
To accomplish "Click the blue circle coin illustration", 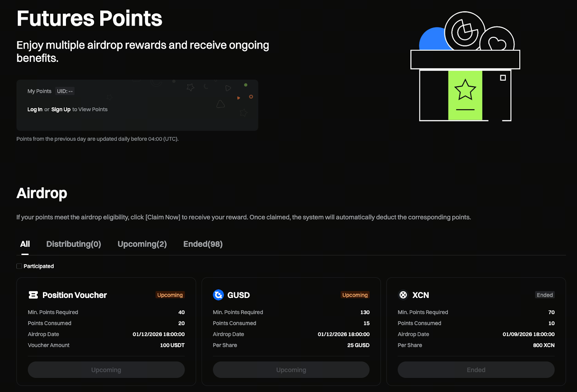I will click(x=433, y=40).
